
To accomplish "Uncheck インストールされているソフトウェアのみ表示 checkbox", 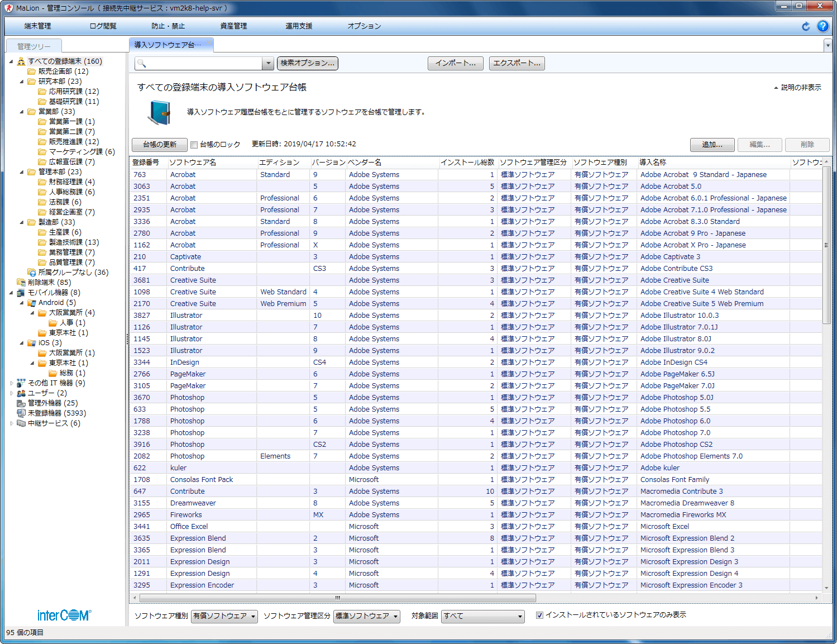I will [x=539, y=615].
